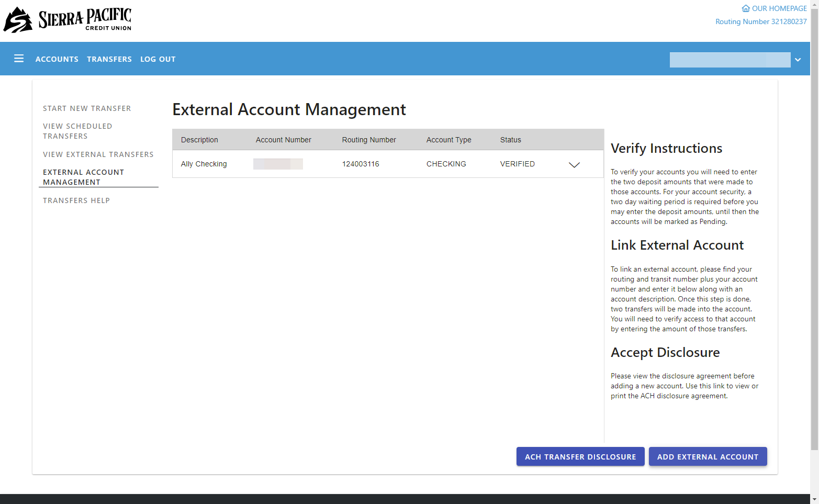Follow the Our Homepage link

click(x=779, y=8)
